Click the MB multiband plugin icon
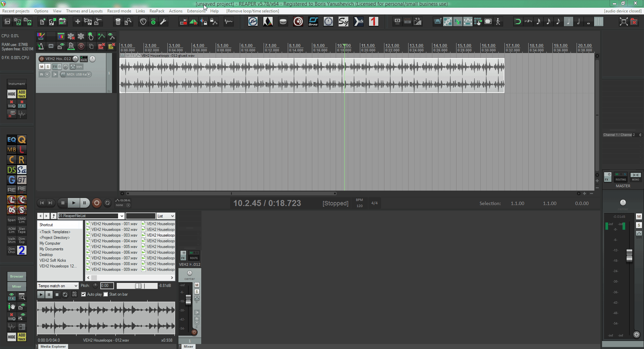Image resolution: width=644 pixels, height=349 pixels. tap(12, 150)
